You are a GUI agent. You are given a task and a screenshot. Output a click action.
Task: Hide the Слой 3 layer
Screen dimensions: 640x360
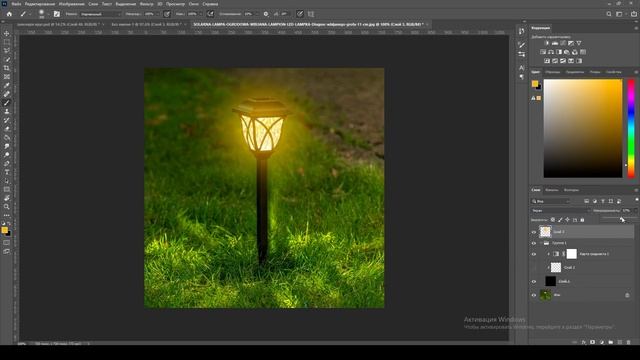click(x=533, y=232)
